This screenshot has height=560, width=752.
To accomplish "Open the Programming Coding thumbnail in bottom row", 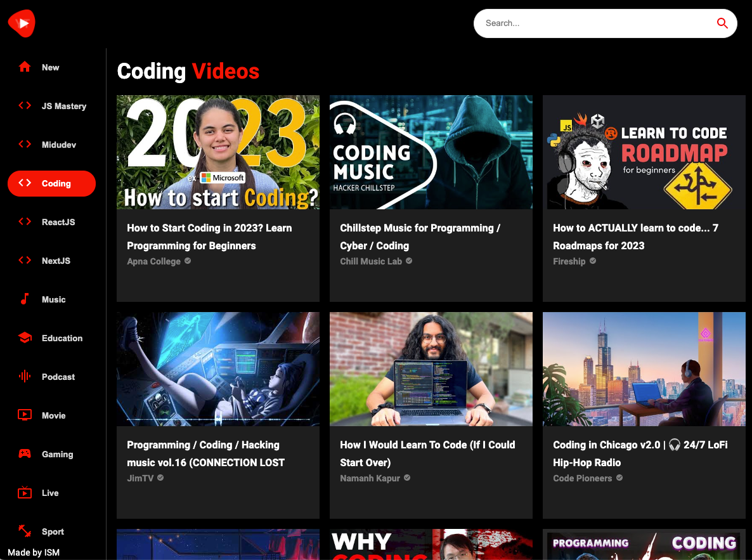I will click(x=644, y=544).
